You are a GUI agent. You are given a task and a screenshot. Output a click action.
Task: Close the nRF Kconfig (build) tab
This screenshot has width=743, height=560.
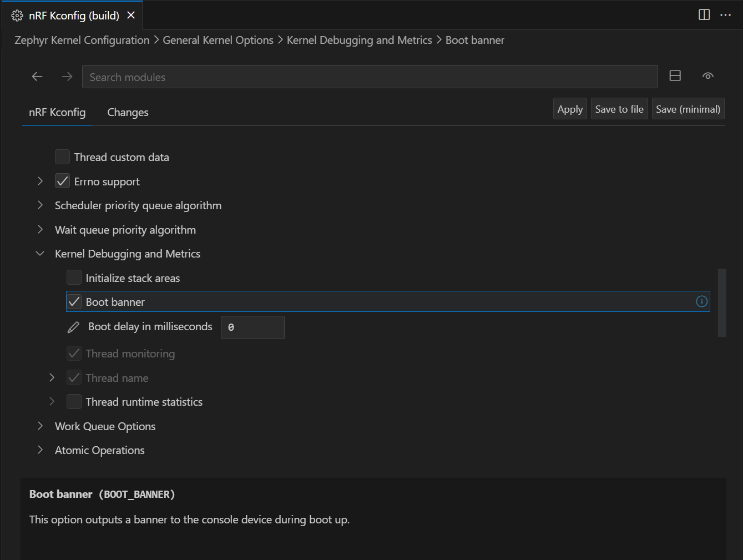(x=131, y=16)
